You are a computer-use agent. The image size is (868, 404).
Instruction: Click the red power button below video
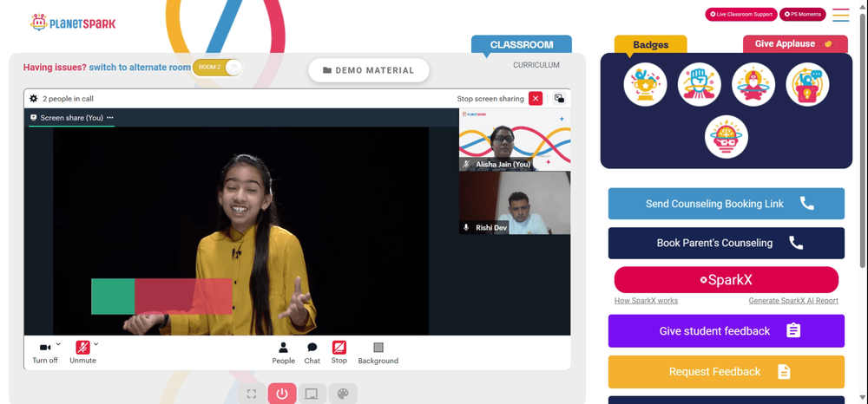click(x=282, y=394)
